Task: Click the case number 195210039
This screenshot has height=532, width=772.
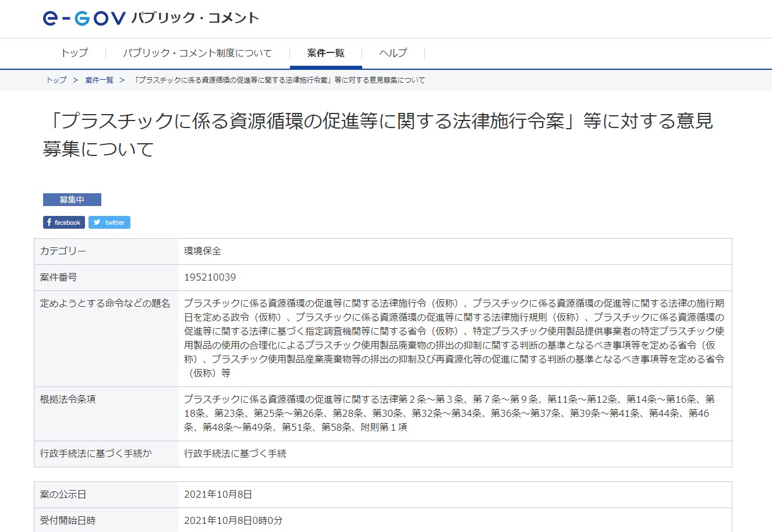Action: tap(210, 278)
